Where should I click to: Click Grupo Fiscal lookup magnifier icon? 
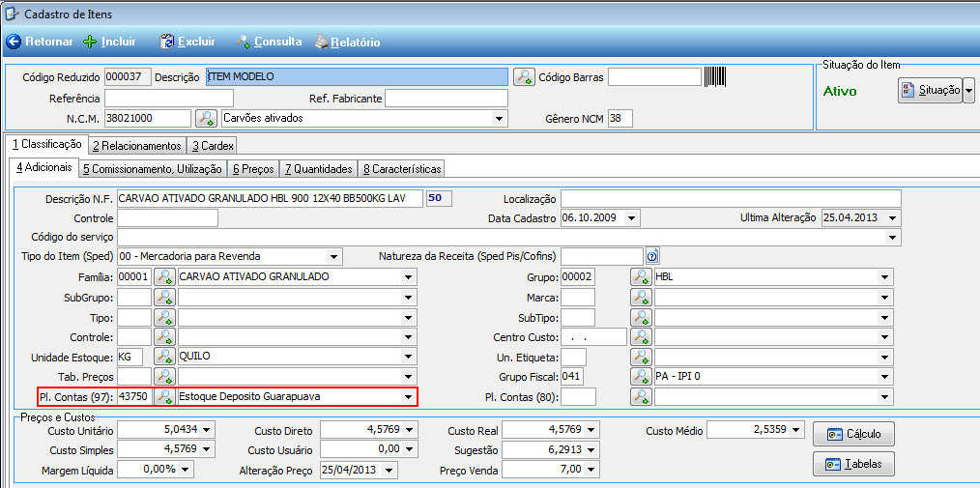tap(641, 377)
